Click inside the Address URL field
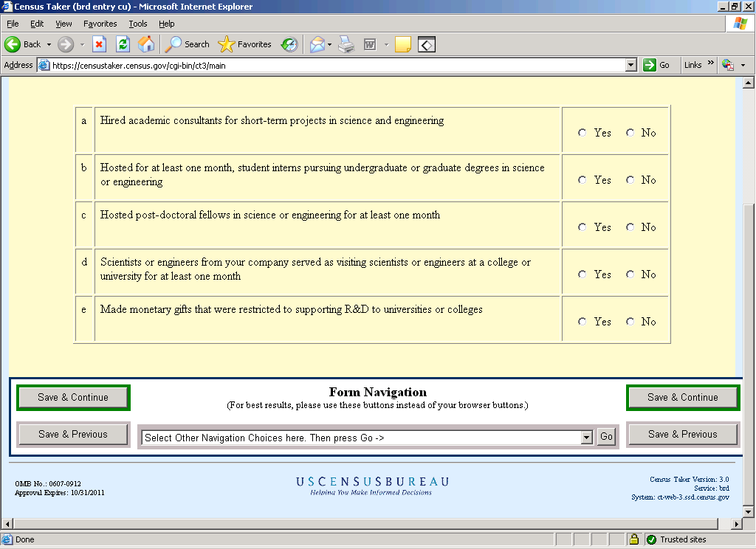This screenshot has height=549, width=756. click(332, 65)
